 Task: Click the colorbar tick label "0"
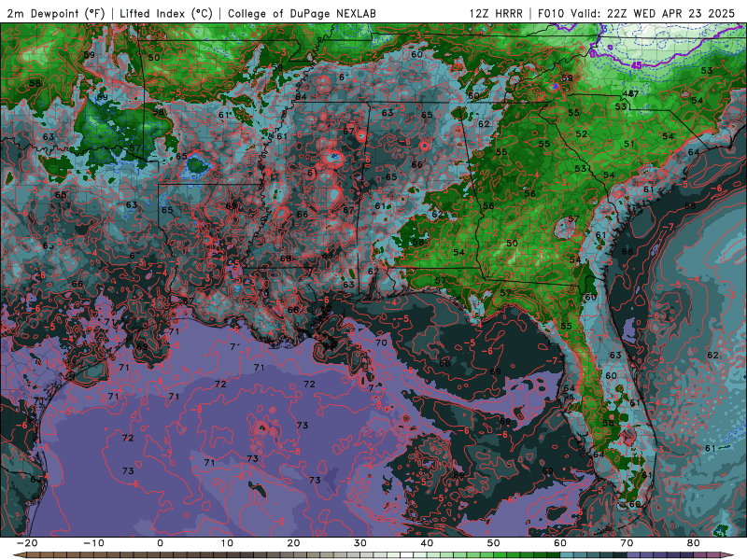click(160, 543)
